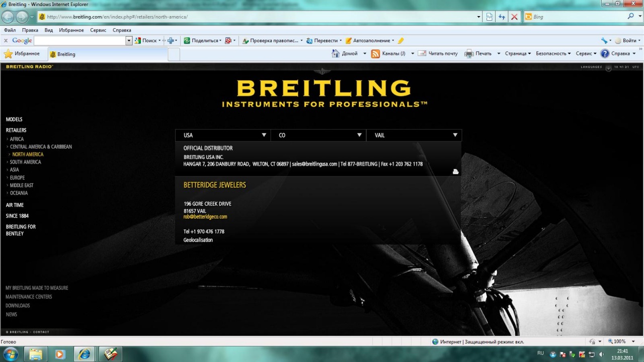Click the print icon beside Betteridge listing

click(455, 172)
